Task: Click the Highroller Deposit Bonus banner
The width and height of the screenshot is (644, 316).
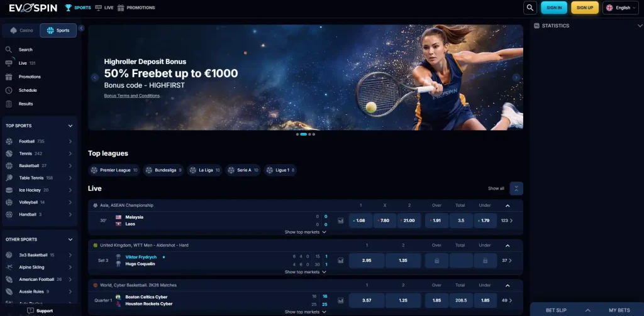Action: pos(306,77)
